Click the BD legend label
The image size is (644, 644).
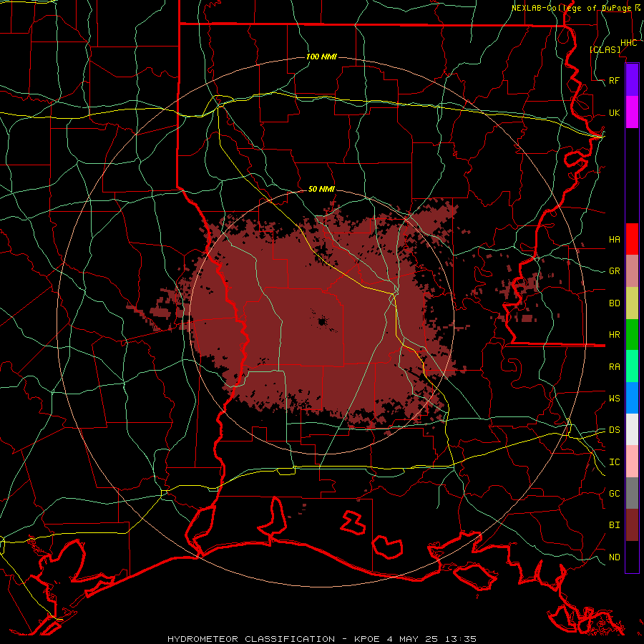(615, 303)
